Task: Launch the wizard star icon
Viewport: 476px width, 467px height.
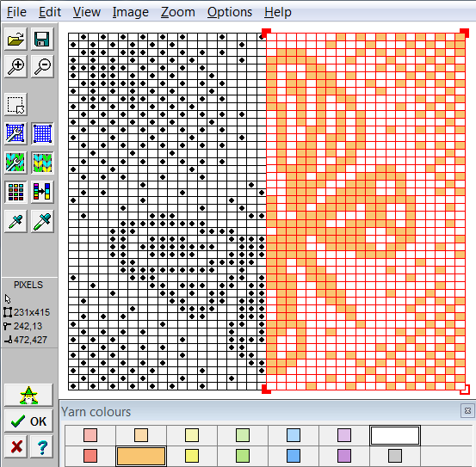Action: coord(29,395)
